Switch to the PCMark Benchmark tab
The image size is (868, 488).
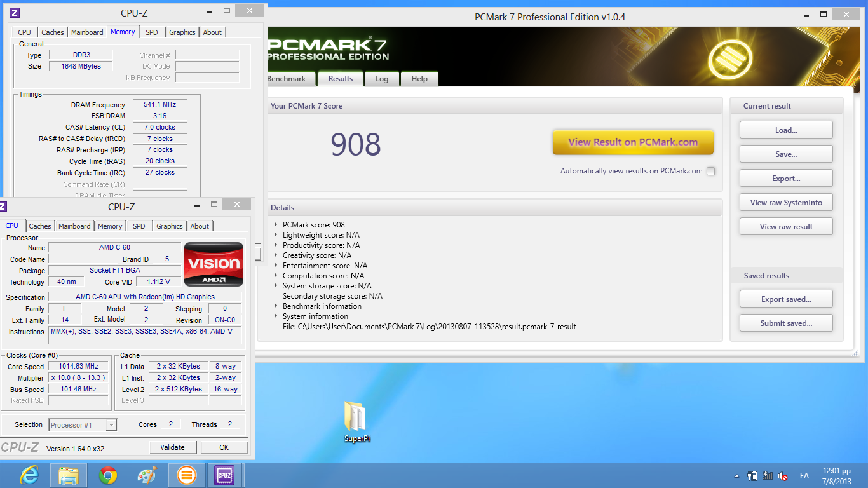coord(287,79)
